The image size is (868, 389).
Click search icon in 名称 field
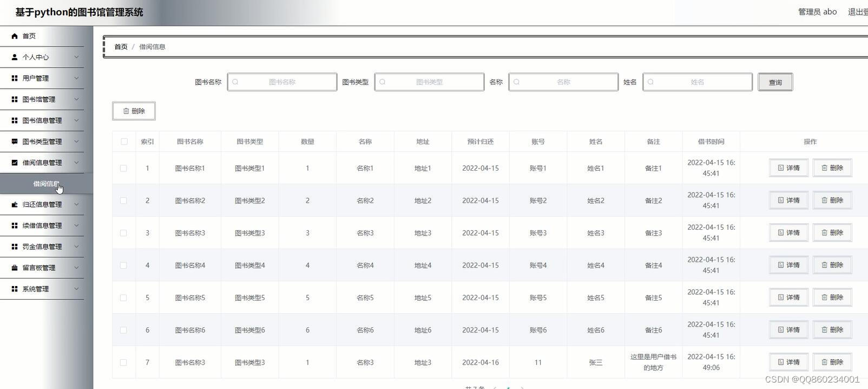coord(517,82)
